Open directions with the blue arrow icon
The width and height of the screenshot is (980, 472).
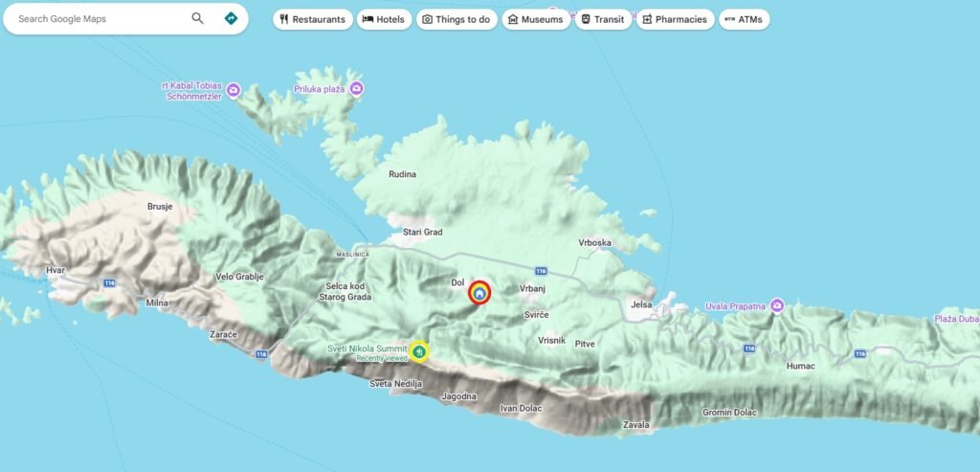(x=231, y=19)
